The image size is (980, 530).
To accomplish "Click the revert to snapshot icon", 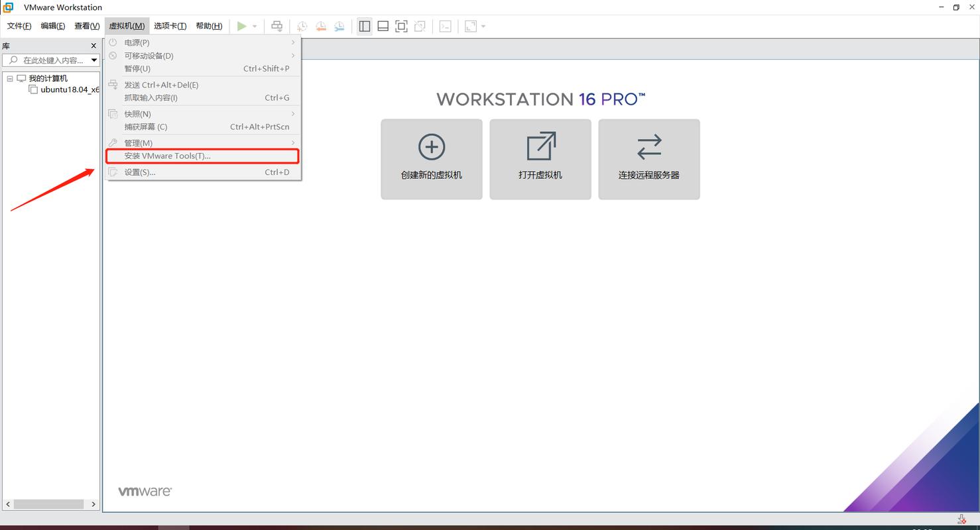I will click(x=321, y=26).
